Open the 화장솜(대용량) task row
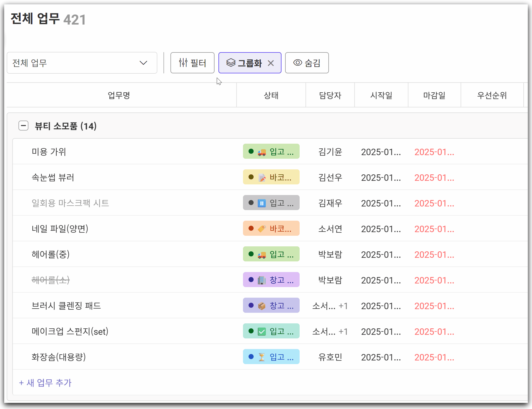This screenshot has height=409, width=532. click(x=59, y=357)
